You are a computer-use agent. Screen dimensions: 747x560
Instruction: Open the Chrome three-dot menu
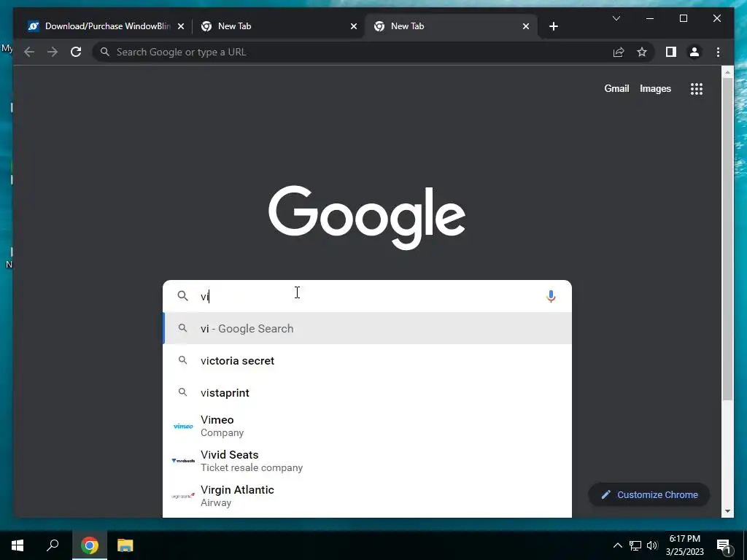[718, 52]
